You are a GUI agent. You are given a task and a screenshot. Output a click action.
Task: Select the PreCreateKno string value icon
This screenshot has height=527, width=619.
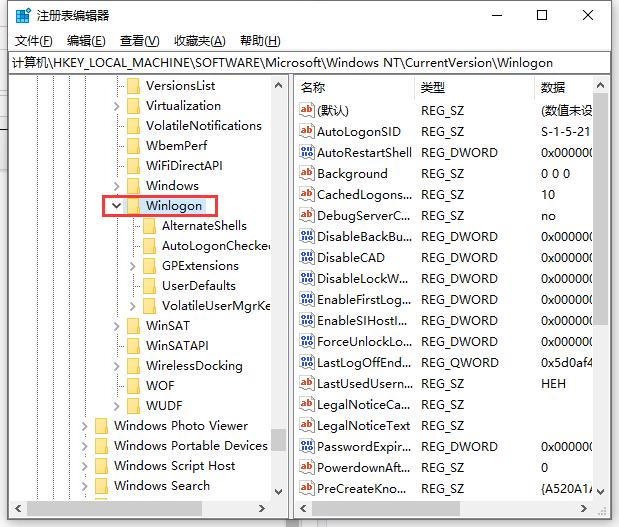307,488
